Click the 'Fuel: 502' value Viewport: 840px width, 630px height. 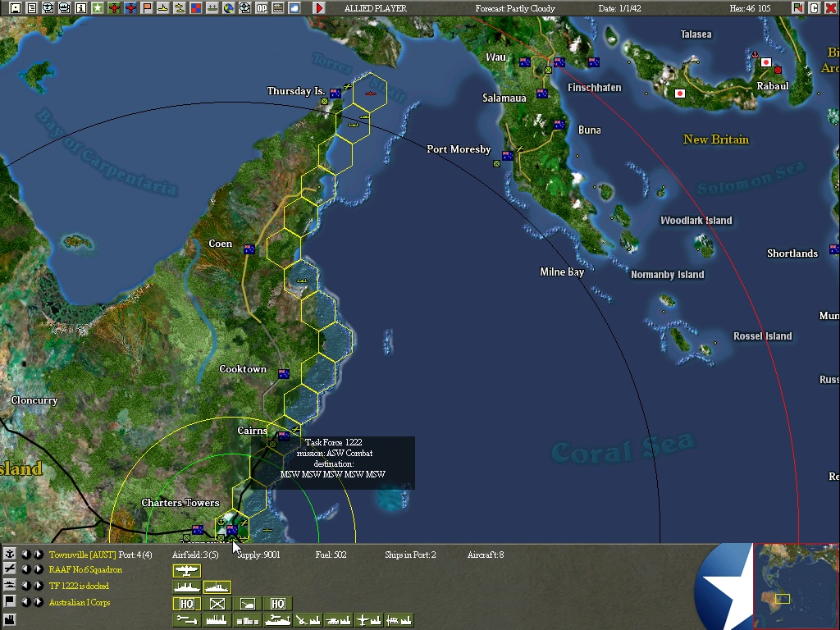pyautogui.click(x=331, y=555)
